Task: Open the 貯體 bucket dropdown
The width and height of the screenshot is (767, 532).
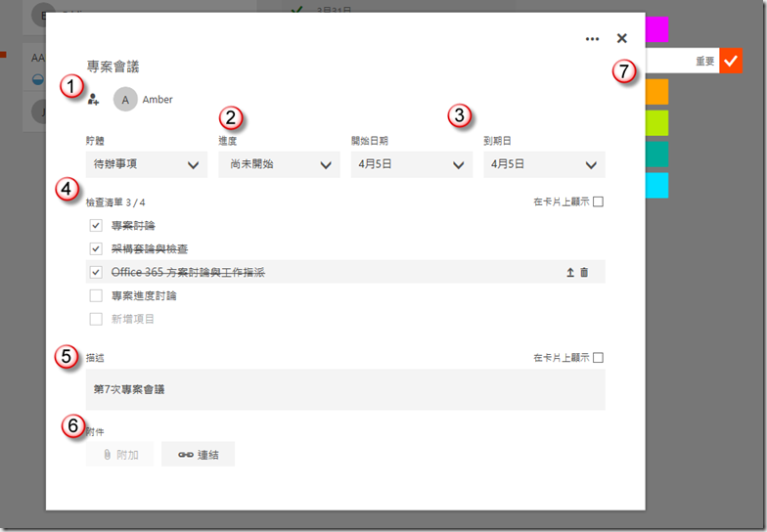Action: tap(146, 164)
